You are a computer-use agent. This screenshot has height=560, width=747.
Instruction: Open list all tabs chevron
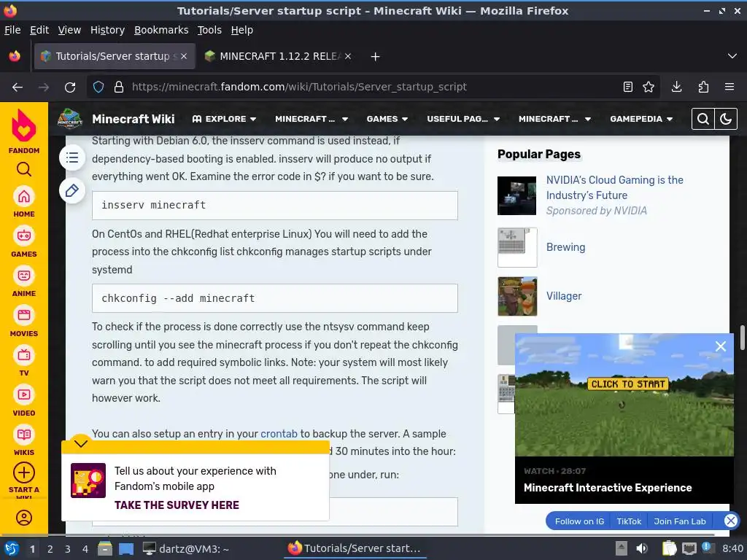(x=732, y=56)
